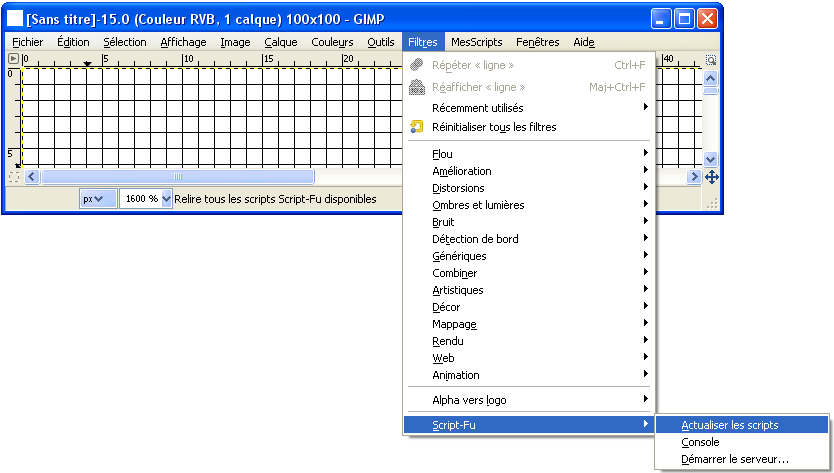Open the Script-Fu Console
The image size is (834, 473).
(742, 442)
